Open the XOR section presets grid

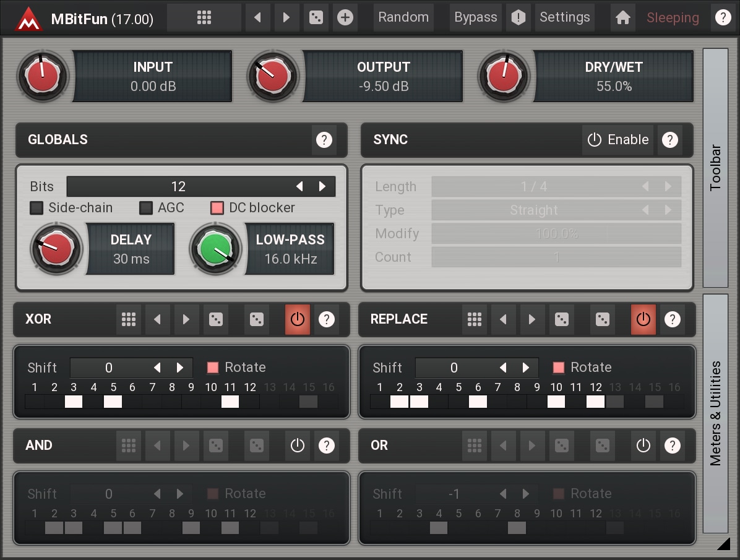pyautogui.click(x=129, y=319)
